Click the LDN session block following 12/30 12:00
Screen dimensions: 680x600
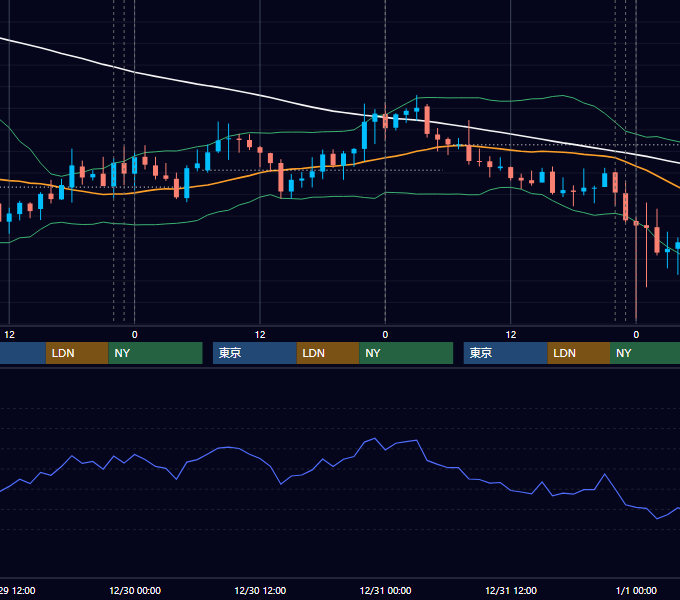pyautogui.click(x=328, y=353)
